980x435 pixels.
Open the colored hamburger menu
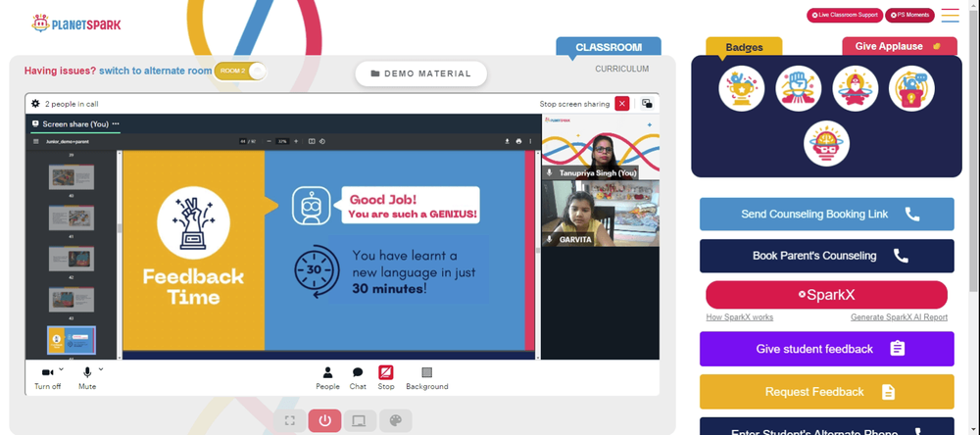tap(950, 16)
